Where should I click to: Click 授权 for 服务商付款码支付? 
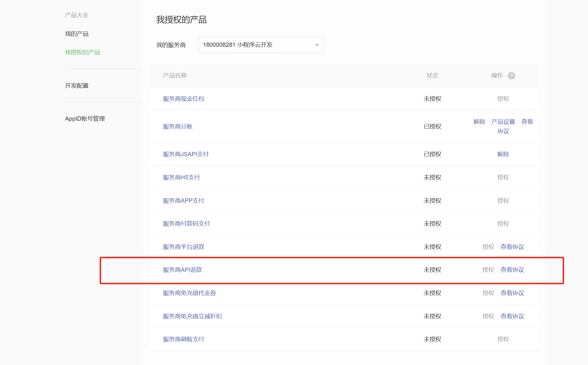coord(503,224)
